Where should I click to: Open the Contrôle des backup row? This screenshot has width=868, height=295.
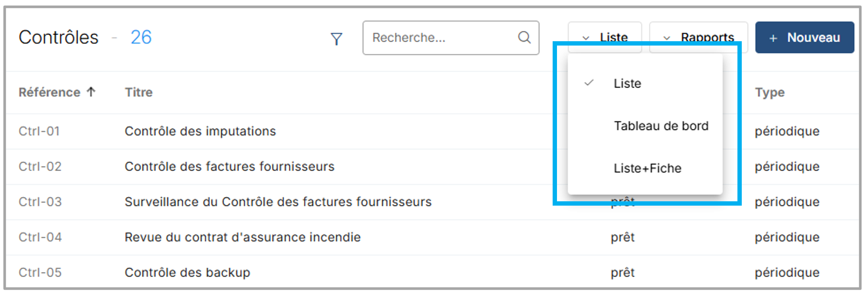187,272
